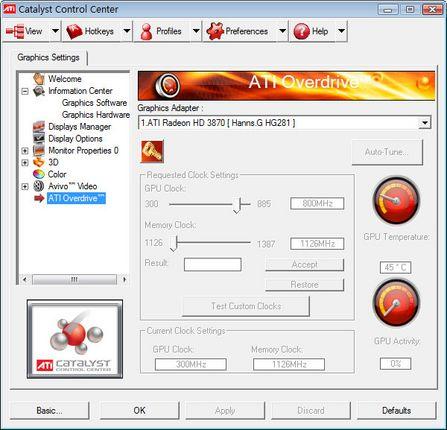
Task: Click the requested memory clock 1126MHz field
Action: (x=317, y=244)
